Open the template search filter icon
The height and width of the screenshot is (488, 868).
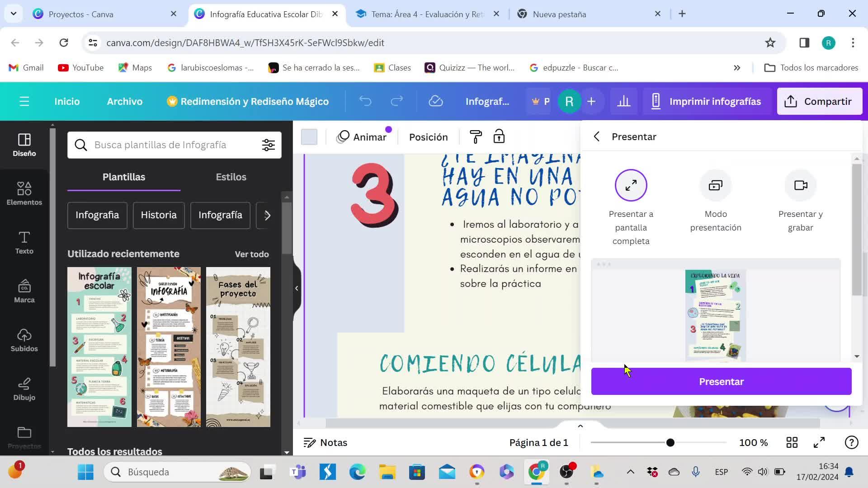point(268,145)
